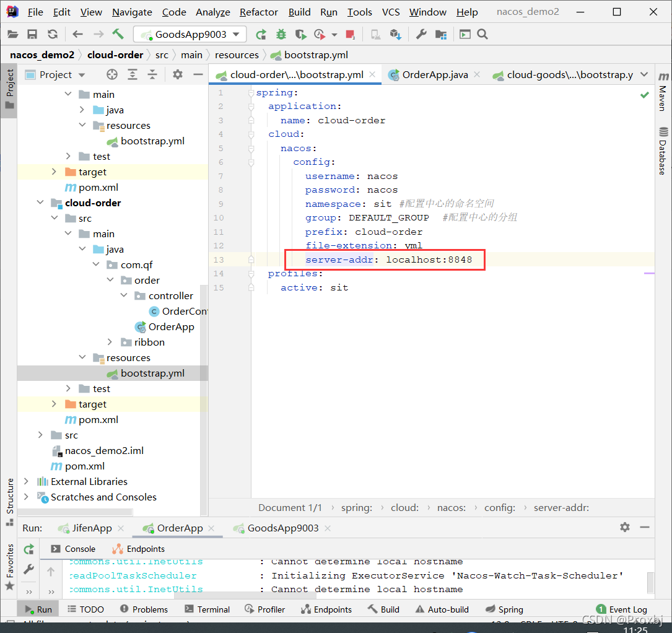The image size is (672, 633).
Task: Stop running apps with the red square
Action: pyautogui.click(x=350, y=34)
